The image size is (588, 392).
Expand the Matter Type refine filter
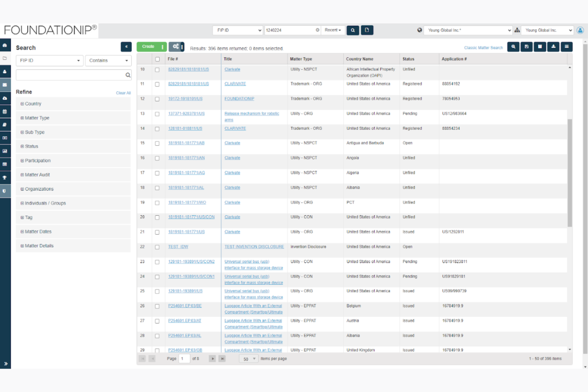(x=73, y=118)
